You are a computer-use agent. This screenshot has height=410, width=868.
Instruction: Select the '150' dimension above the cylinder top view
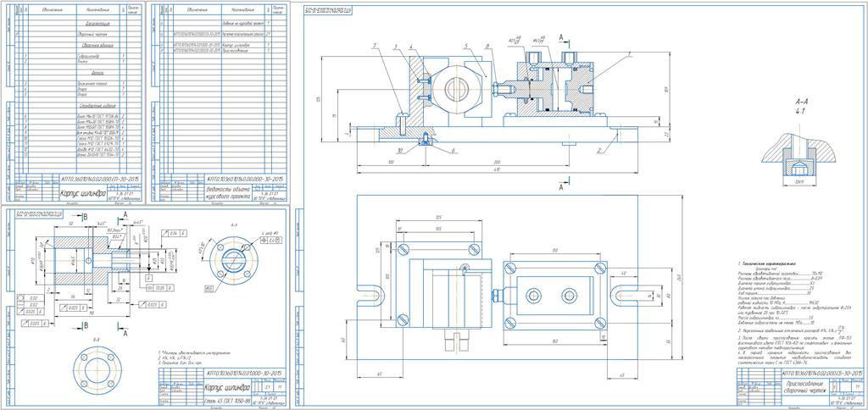554,252
